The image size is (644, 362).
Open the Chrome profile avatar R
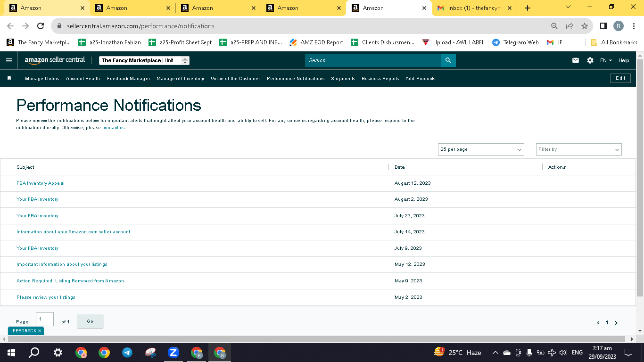(619, 26)
